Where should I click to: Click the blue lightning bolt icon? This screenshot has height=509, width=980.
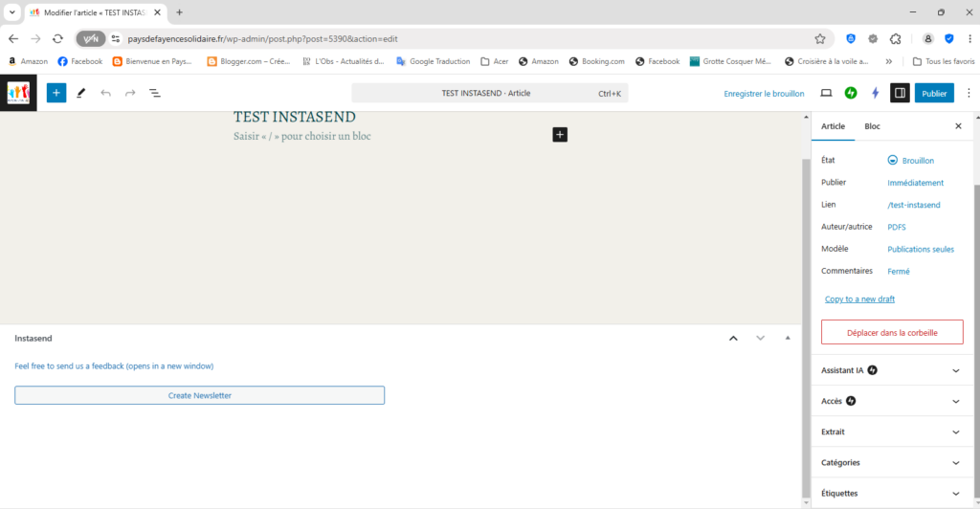[x=875, y=93]
